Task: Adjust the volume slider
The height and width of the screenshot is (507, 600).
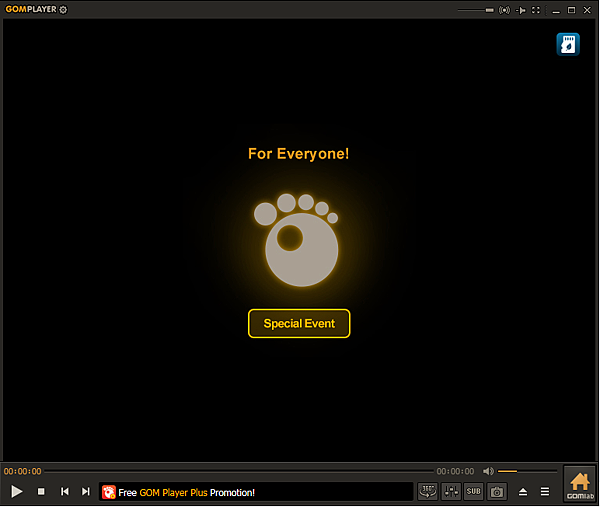Action: pyautogui.click(x=527, y=471)
